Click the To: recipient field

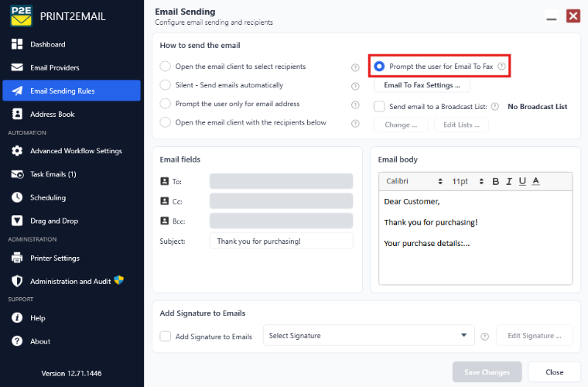click(282, 181)
